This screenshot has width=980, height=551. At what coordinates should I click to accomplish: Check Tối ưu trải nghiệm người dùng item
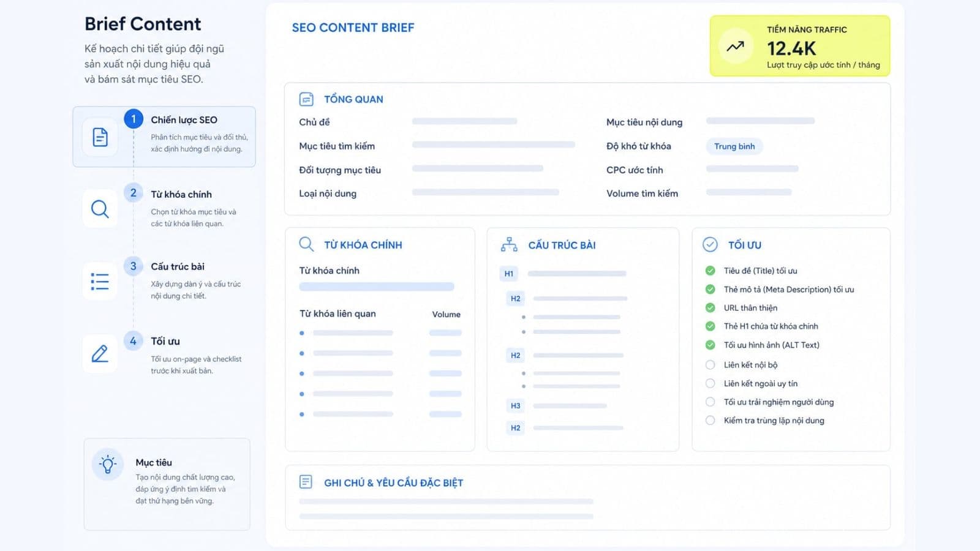click(710, 402)
